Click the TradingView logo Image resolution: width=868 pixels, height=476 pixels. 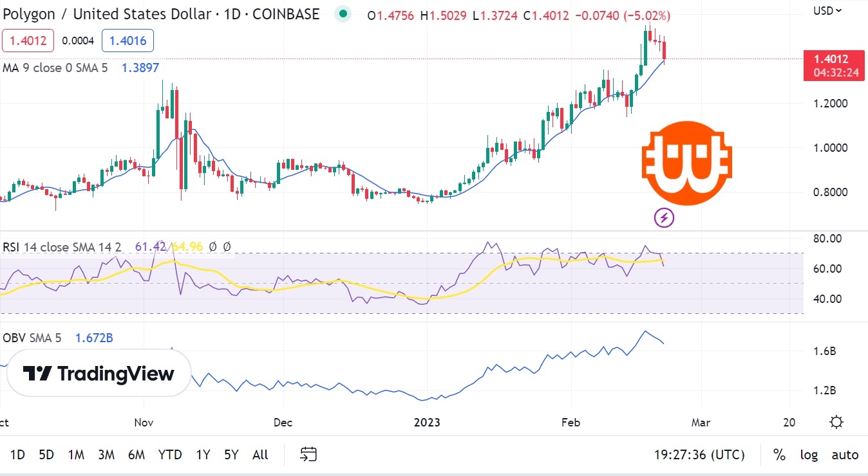(x=99, y=373)
